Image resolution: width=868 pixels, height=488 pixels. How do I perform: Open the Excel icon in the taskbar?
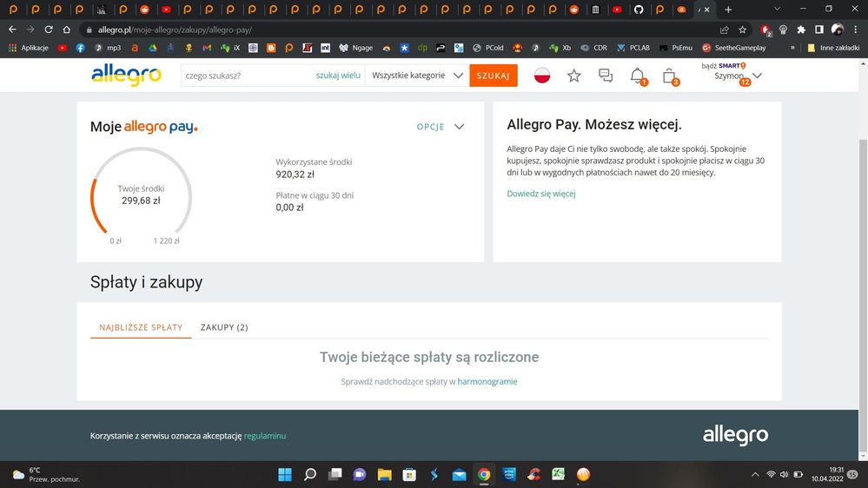(558, 474)
